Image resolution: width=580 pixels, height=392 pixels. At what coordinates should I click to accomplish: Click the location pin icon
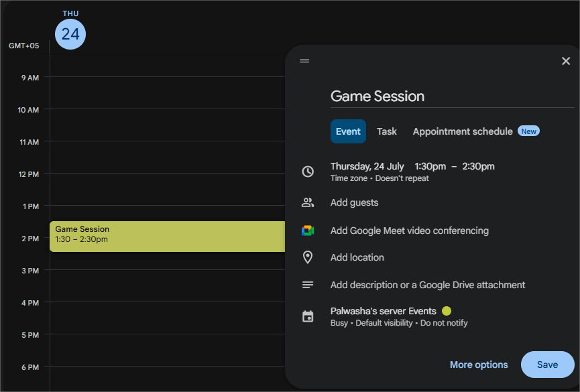coord(308,257)
